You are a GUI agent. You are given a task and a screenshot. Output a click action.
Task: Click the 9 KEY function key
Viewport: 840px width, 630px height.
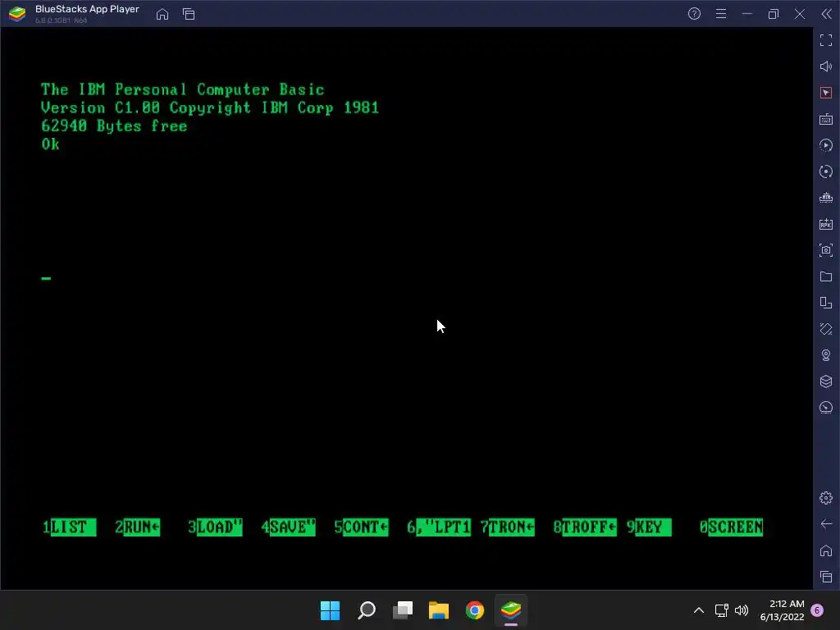pos(649,527)
